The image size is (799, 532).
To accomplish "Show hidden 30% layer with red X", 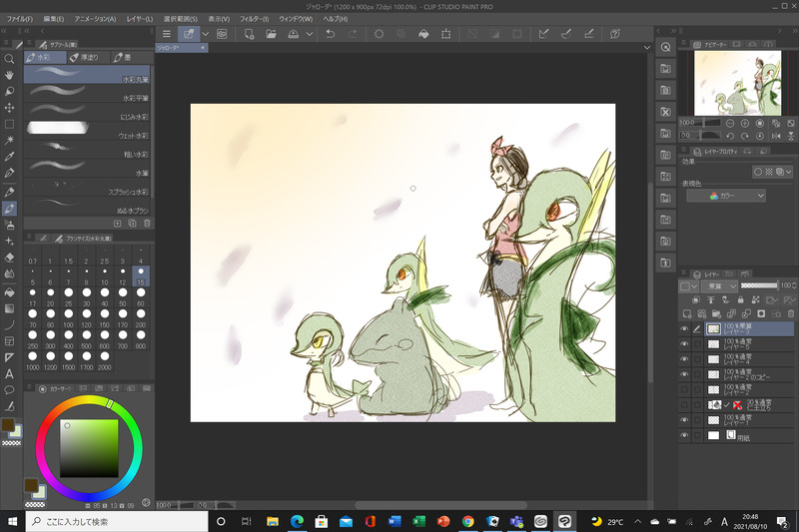I will click(684, 405).
